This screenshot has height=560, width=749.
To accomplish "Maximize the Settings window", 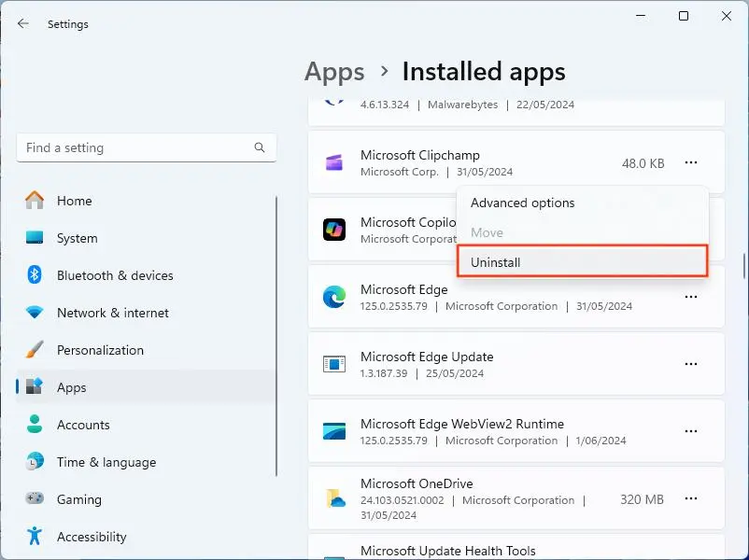I will [684, 16].
